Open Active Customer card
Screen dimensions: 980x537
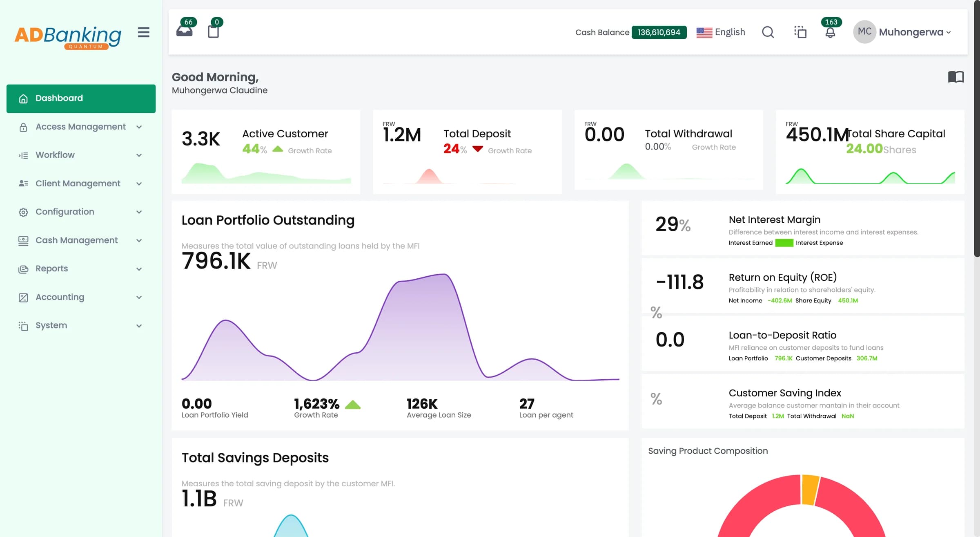[266, 152]
